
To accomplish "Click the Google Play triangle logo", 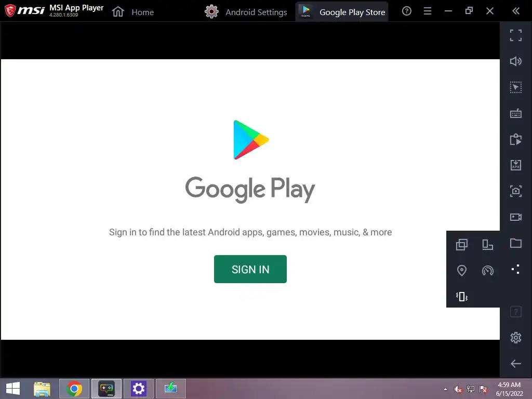I will [x=251, y=139].
